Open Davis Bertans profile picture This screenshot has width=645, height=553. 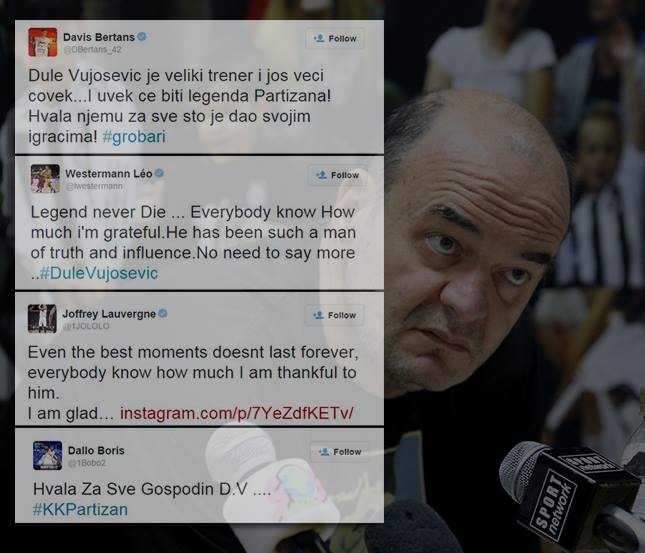[x=43, y=42]
